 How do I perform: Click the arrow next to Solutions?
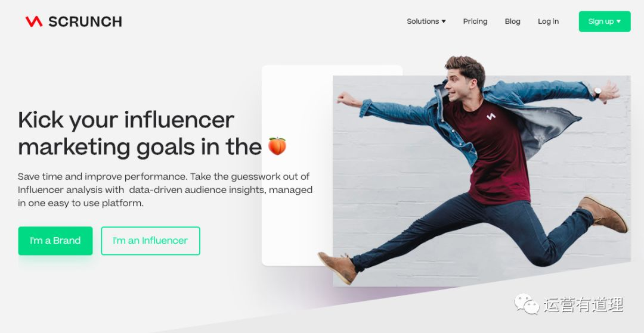(444, 21)
